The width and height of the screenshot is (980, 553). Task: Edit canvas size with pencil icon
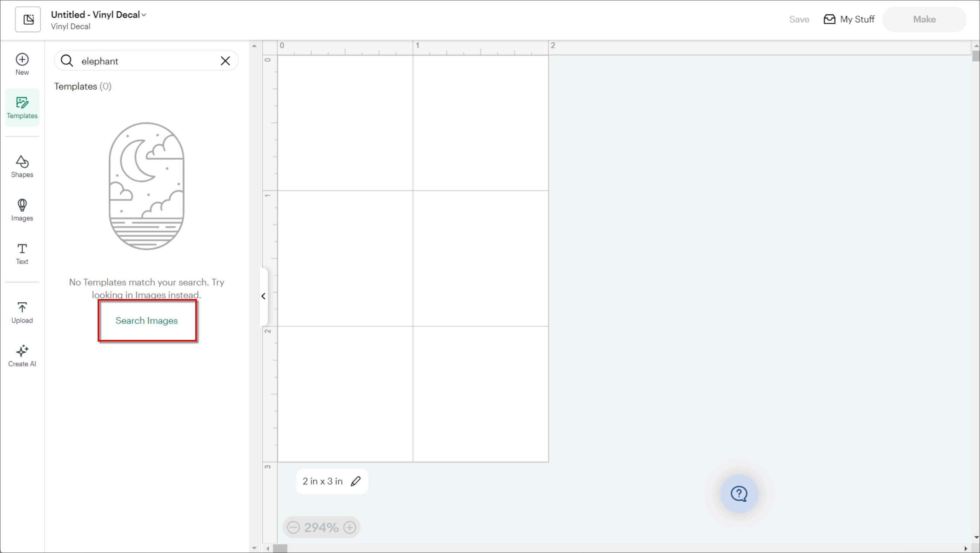[356, 481]
